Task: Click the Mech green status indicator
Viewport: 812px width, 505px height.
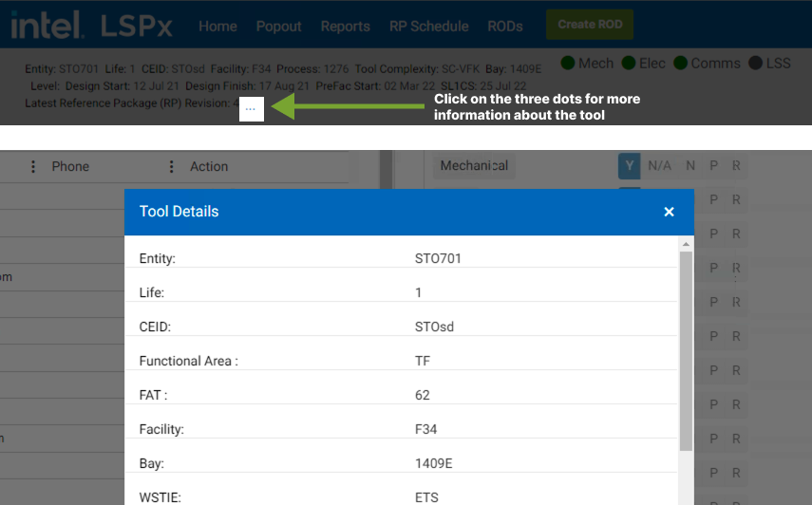Action: (568, 64)
